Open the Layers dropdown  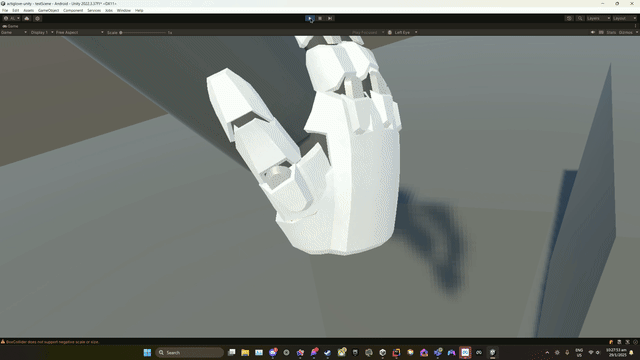click(x=598, y=18)
